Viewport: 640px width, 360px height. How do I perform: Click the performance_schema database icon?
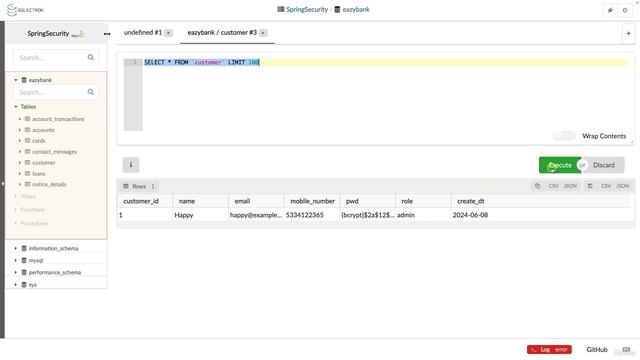click(24, 272)
